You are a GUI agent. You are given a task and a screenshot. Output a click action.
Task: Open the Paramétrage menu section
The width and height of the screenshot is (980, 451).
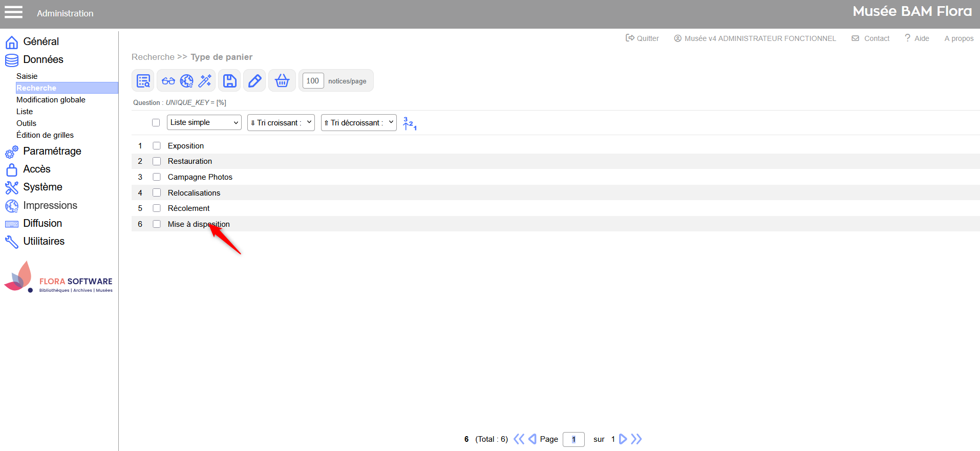(x=52, y=151)
